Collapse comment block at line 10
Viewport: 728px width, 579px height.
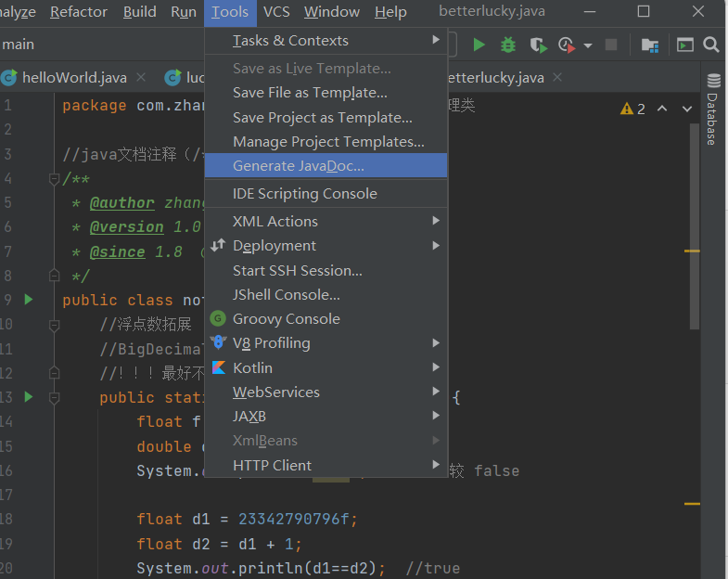point(55,325)
